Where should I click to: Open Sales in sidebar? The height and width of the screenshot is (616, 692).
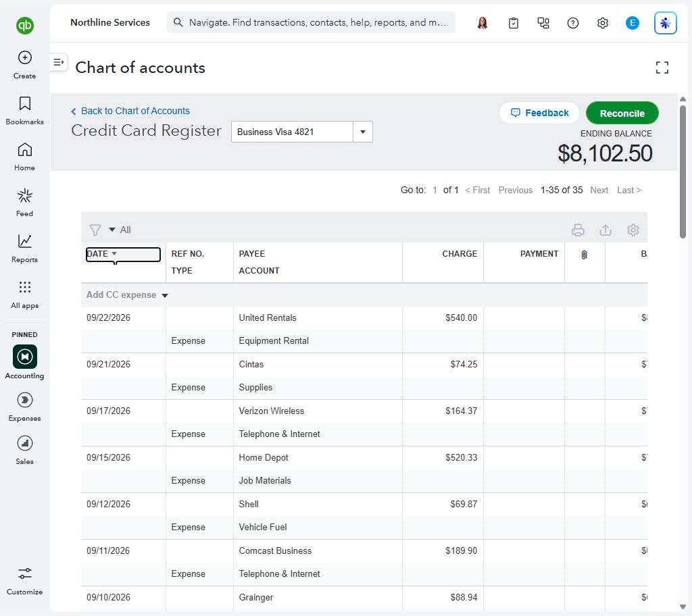[25, 450]
